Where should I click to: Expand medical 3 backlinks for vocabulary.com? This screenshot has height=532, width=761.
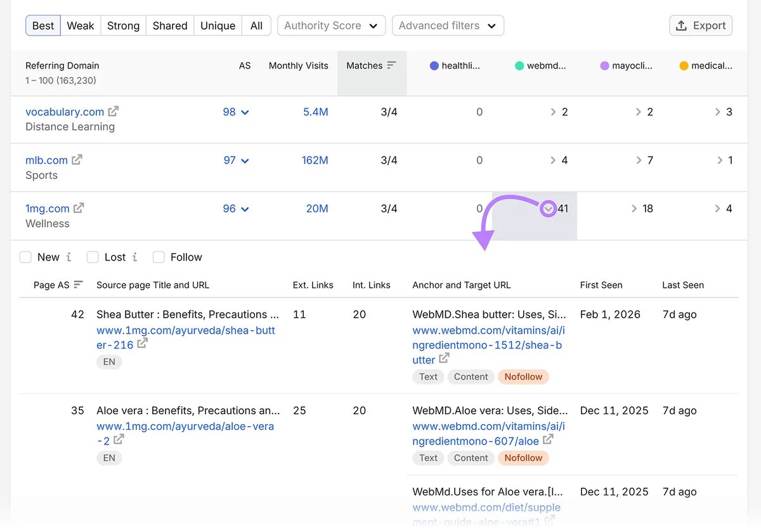[x=718, y=112]
